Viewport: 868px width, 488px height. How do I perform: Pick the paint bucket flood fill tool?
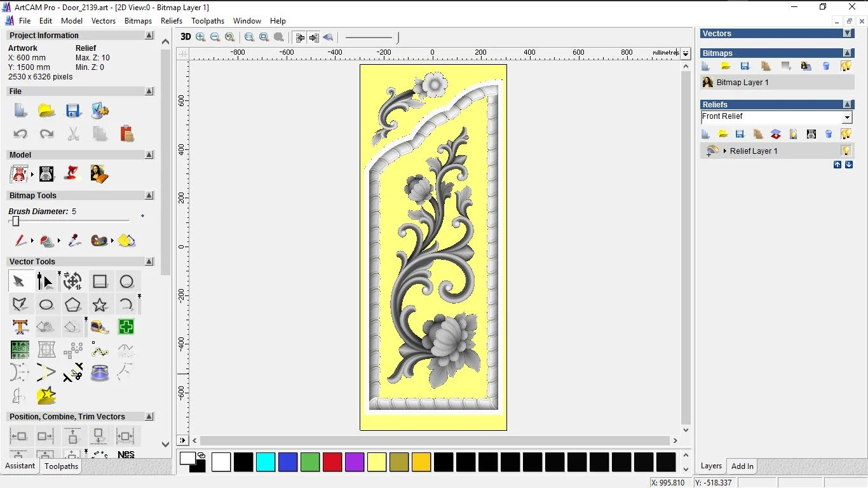47,241
